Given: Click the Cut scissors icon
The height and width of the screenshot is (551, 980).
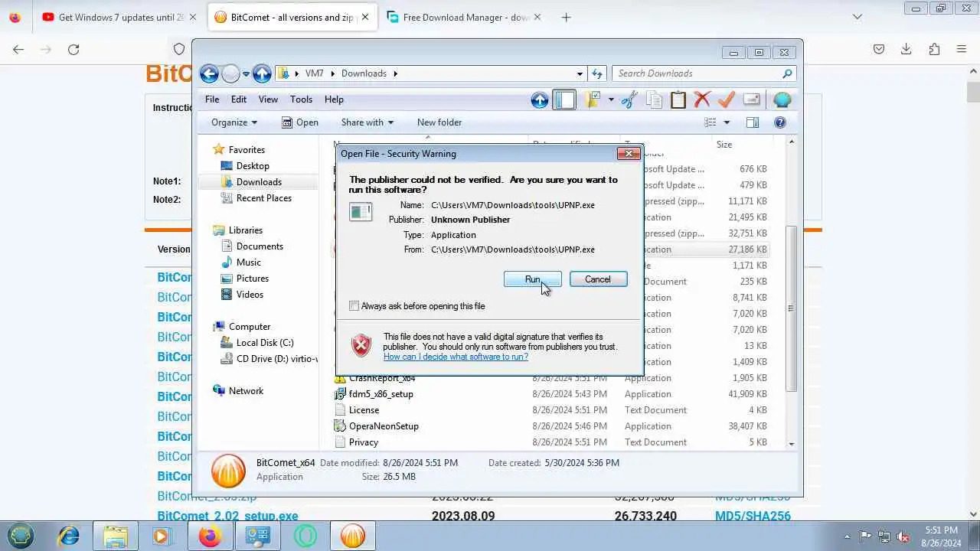Looking at the screenshot, I should tap(629, 100).
